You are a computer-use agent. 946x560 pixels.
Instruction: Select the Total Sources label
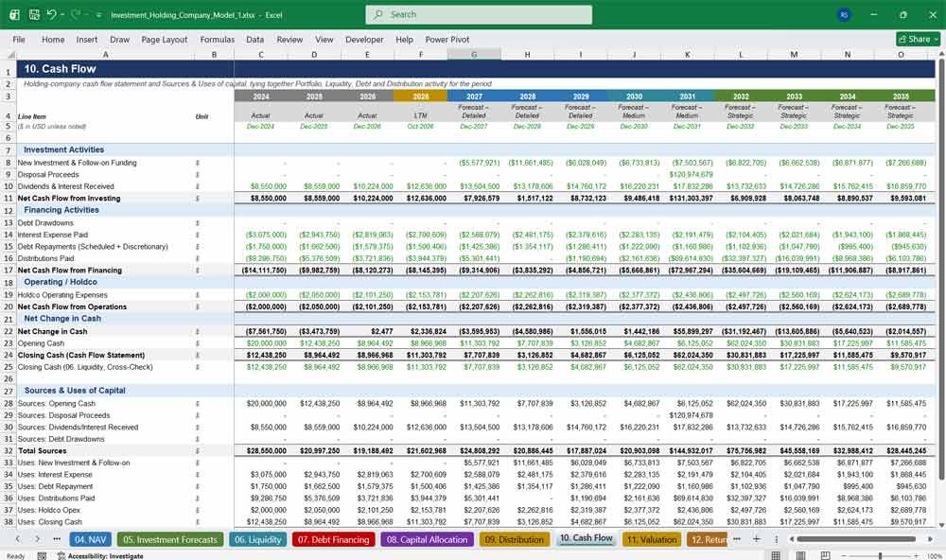[x=43, y=451]
